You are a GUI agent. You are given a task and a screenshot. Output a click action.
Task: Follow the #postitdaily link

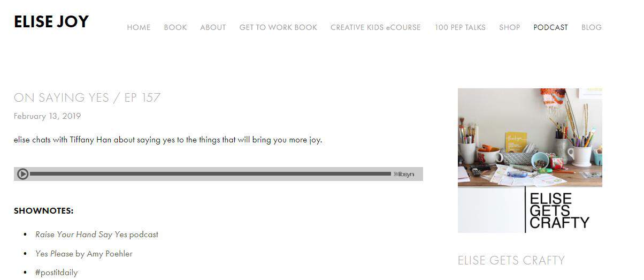[x=57, y=273]
